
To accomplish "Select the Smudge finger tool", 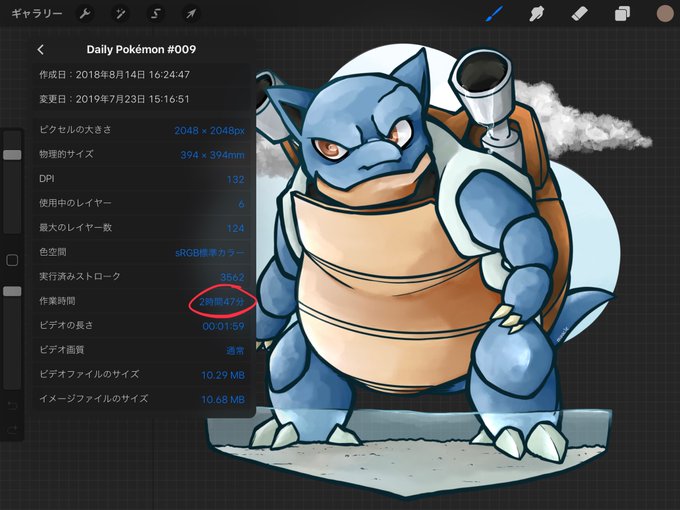I will point(537,14).
